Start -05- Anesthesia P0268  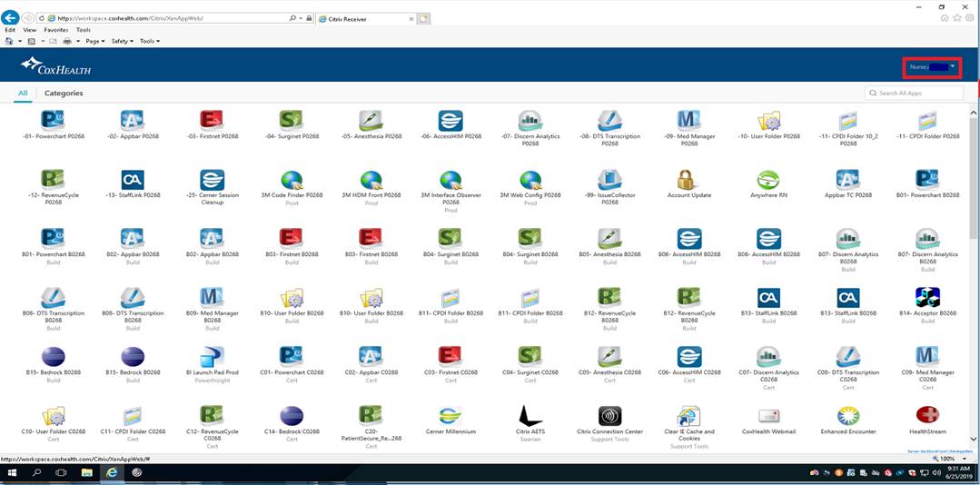(371, 121)
